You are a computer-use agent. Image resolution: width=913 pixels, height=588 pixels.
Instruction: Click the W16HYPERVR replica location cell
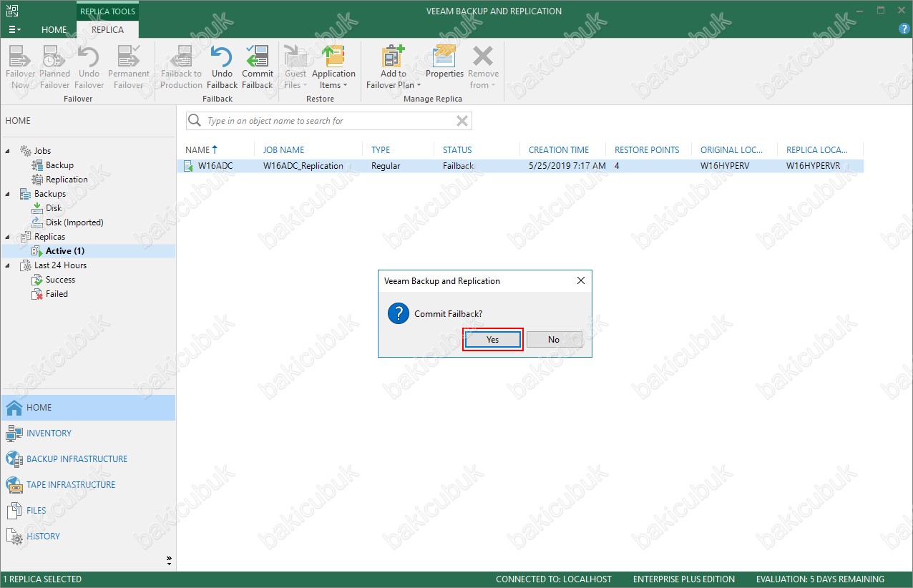click(814, 166)
